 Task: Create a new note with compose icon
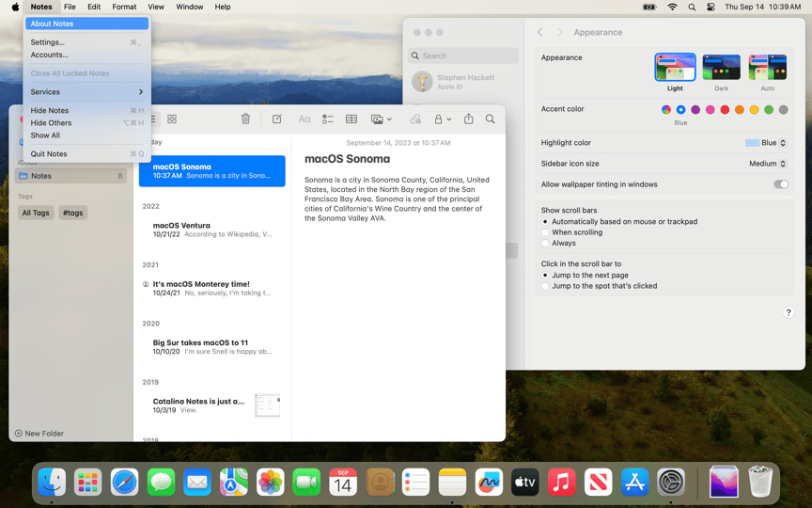point(277,119)
